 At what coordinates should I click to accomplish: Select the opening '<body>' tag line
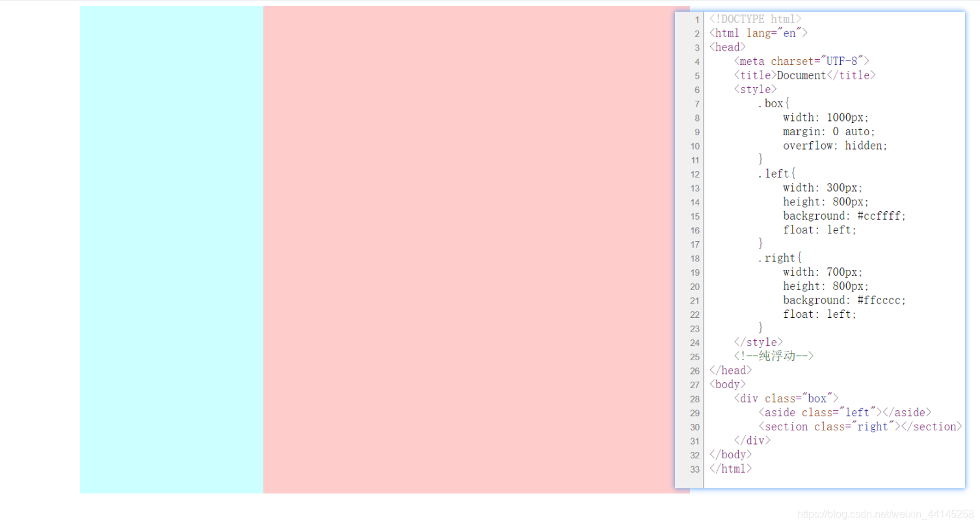[x=728, y=384]
